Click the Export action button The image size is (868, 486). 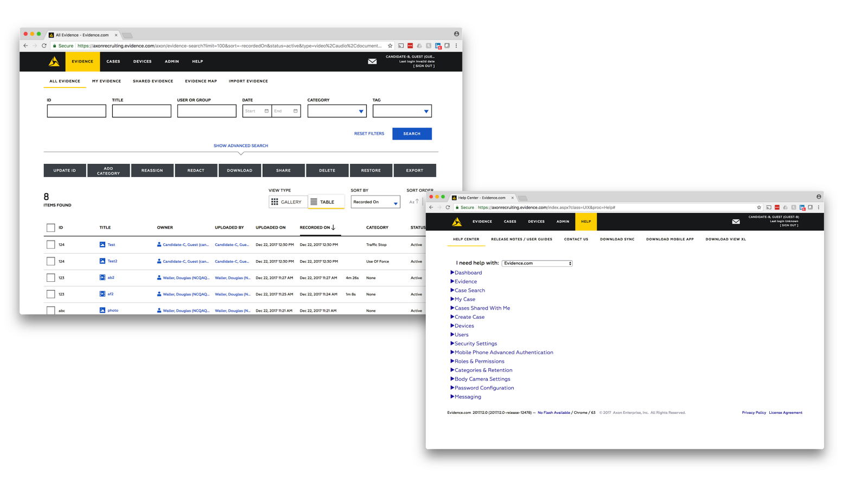(414, 171)
